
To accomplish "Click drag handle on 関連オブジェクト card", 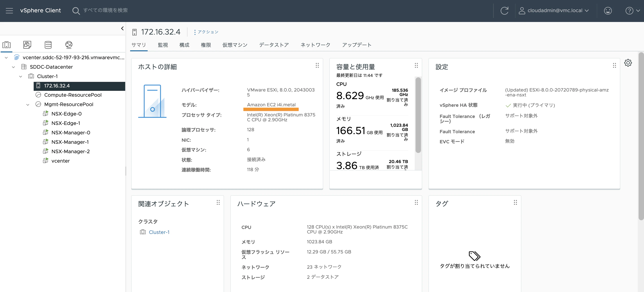I will click(x=218, y=203).
